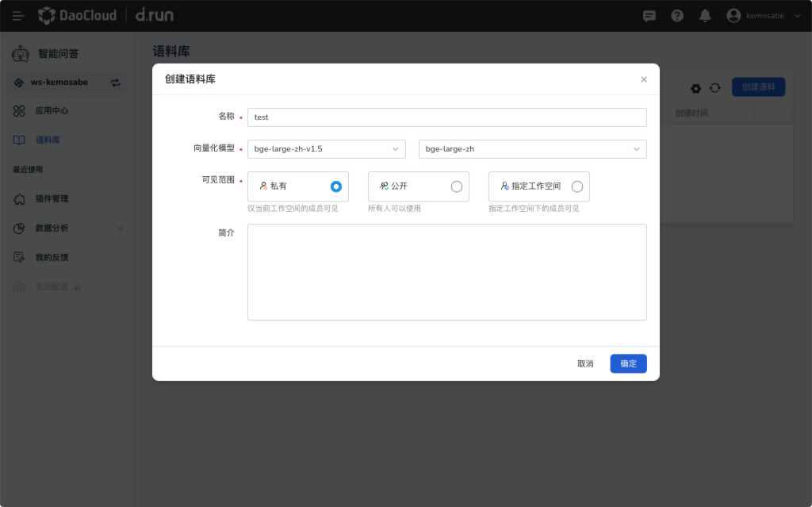Click the 最近使用 section label
Image resolution: width=812 pixels, height=507 pixels.
[x=28, y=170]
